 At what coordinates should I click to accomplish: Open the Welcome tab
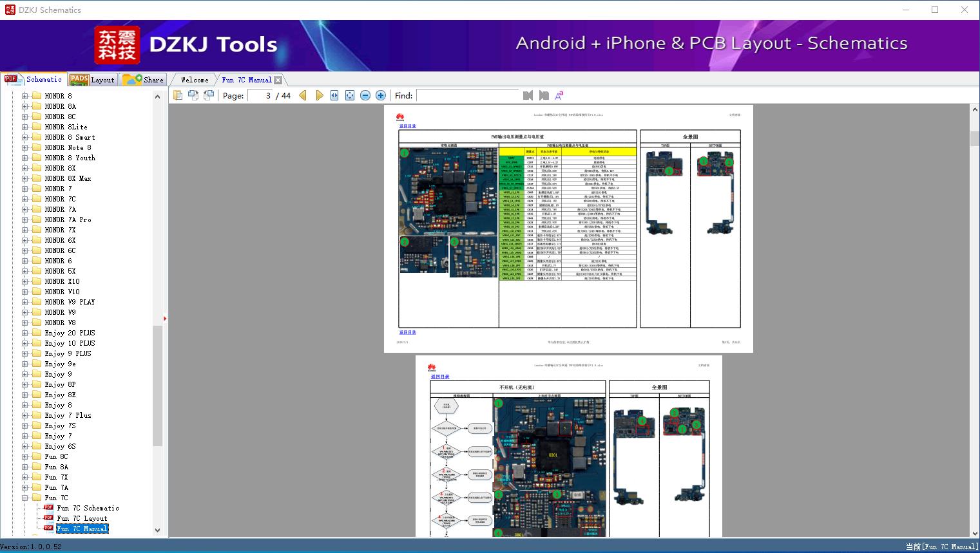pyautogui.click(x=194, y=80)
